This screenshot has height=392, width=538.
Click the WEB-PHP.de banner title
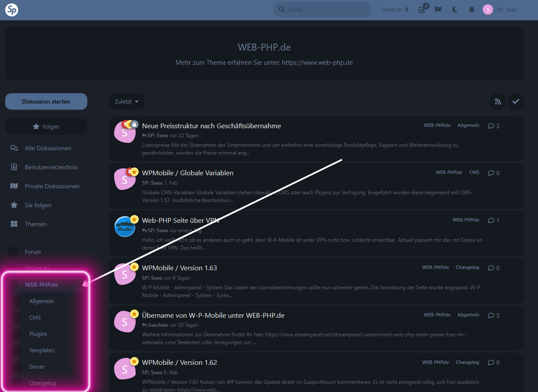point(264,47)
